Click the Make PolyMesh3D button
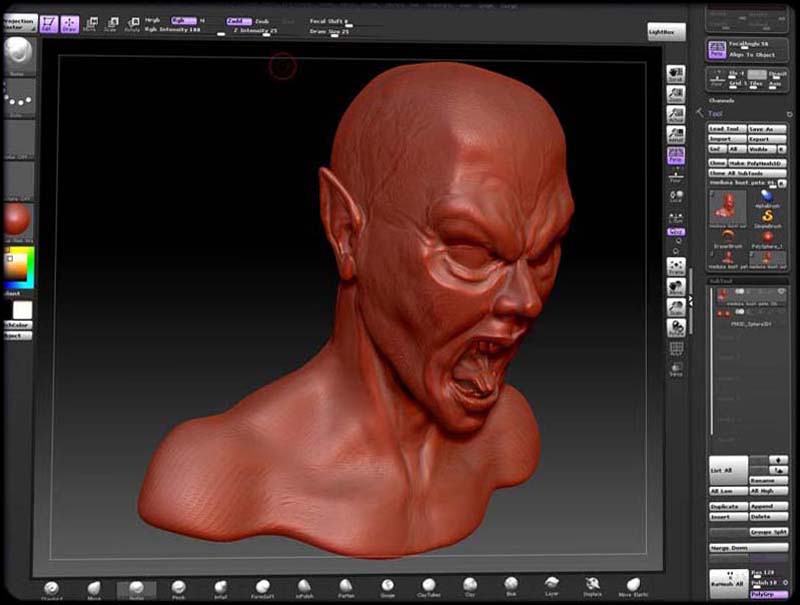This screenshot has width=800, height=605. 756,162
